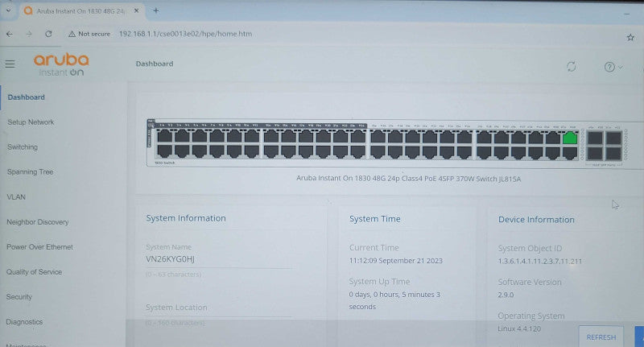Click the Not secure site warning

(x=89, y=34)
